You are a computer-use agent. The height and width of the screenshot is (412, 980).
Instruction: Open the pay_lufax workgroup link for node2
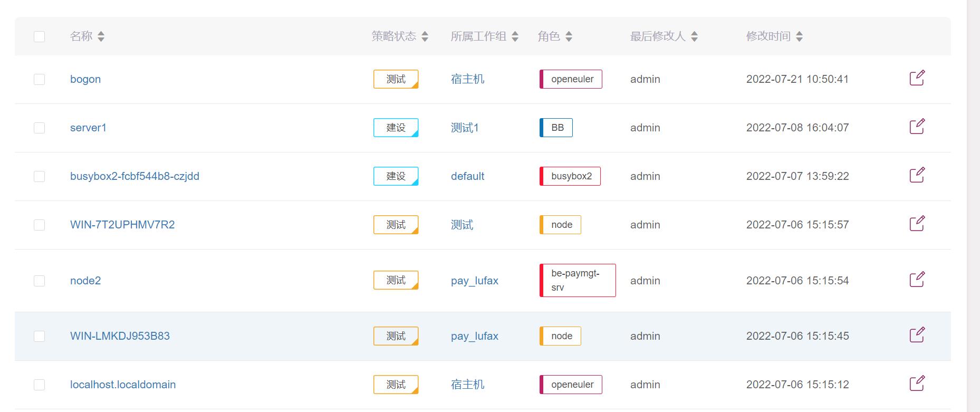coord(474,281)
